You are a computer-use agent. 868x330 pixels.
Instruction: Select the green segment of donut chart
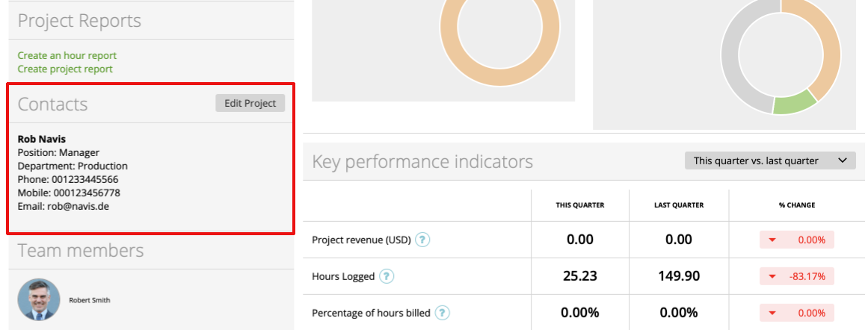(x=796, y=103)
